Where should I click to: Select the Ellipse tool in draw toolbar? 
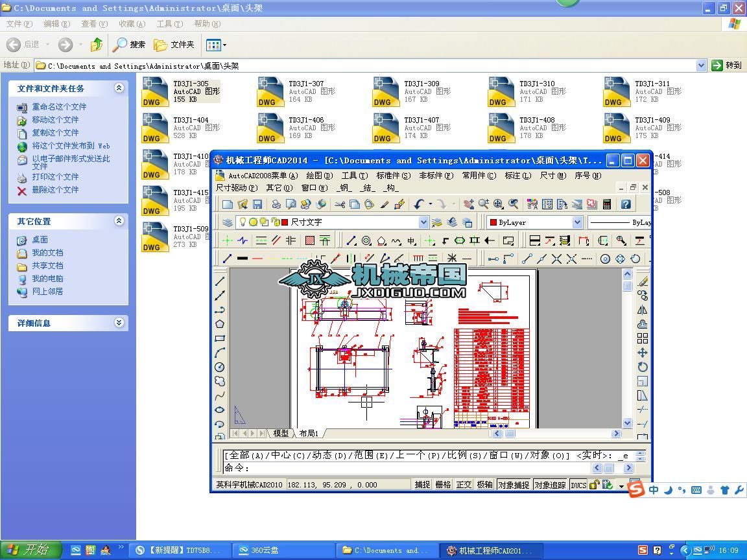point(220,410)
